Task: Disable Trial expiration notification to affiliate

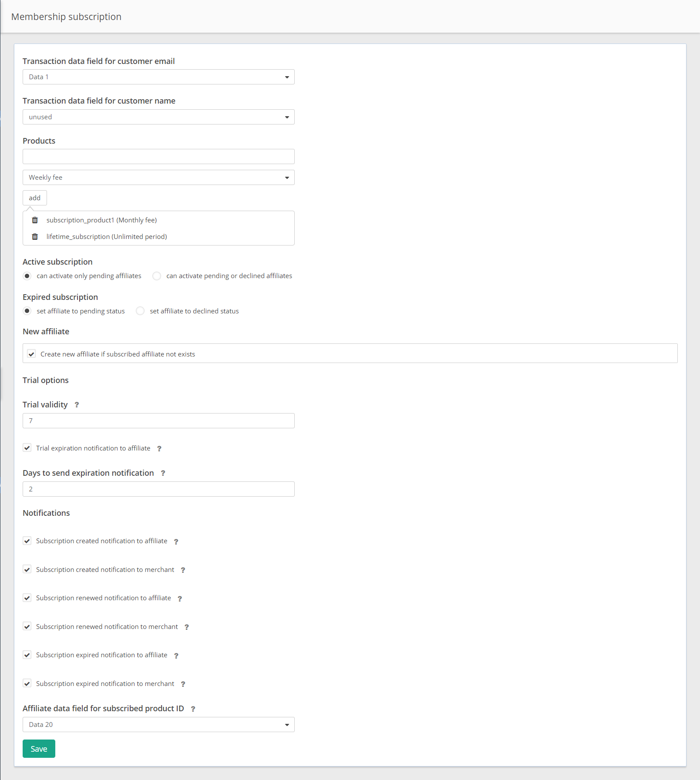Action: (27, 448)
